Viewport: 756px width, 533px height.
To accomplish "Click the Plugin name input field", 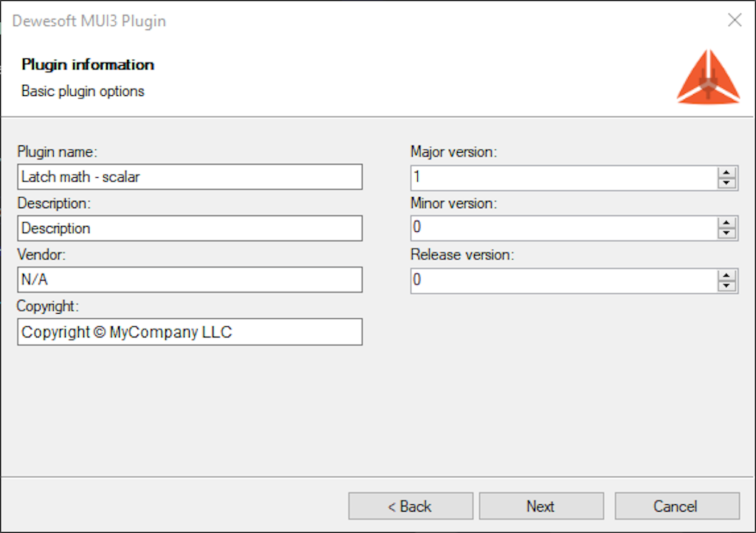I will pyautogui.click(x=190, y=177).
